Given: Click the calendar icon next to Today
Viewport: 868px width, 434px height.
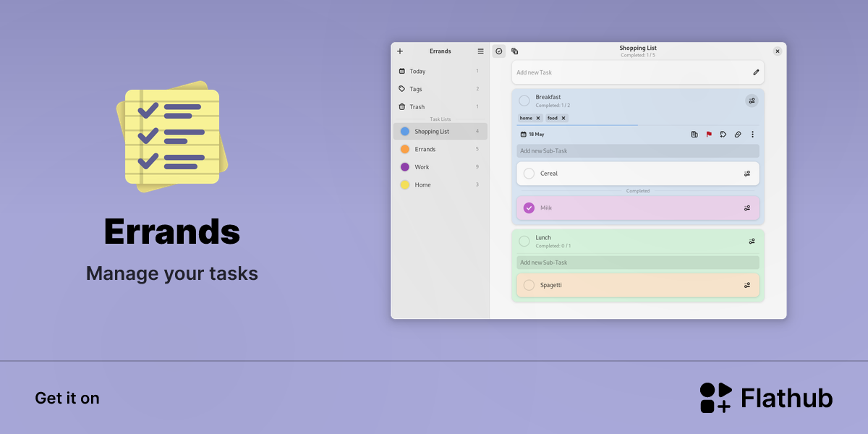Looking at the screenshot, I should pos(402,71).
